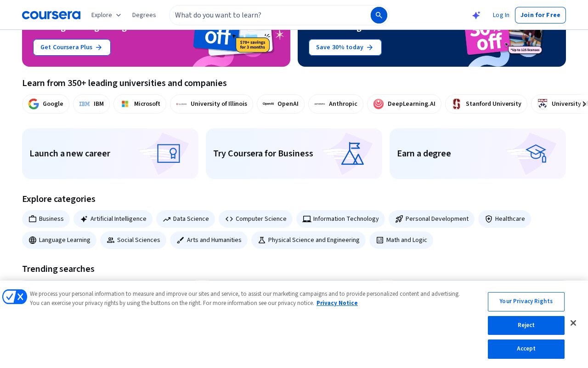Click the Computer Science code brackets icon
Viewport: 588px width, 368px height.
point(229,219)
